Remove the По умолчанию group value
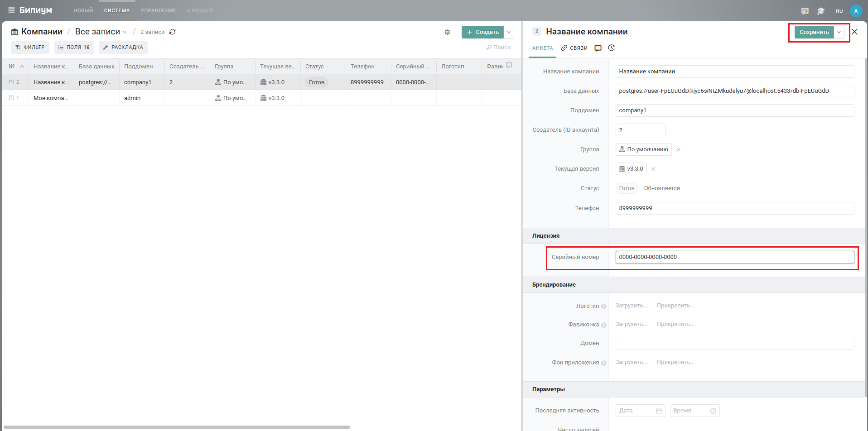 [678, 149]
